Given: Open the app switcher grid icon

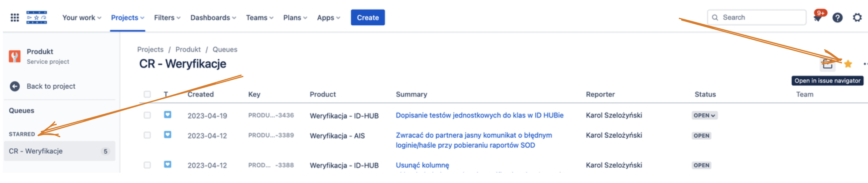Looking at the screenshot, I should [x=15, y=18].
